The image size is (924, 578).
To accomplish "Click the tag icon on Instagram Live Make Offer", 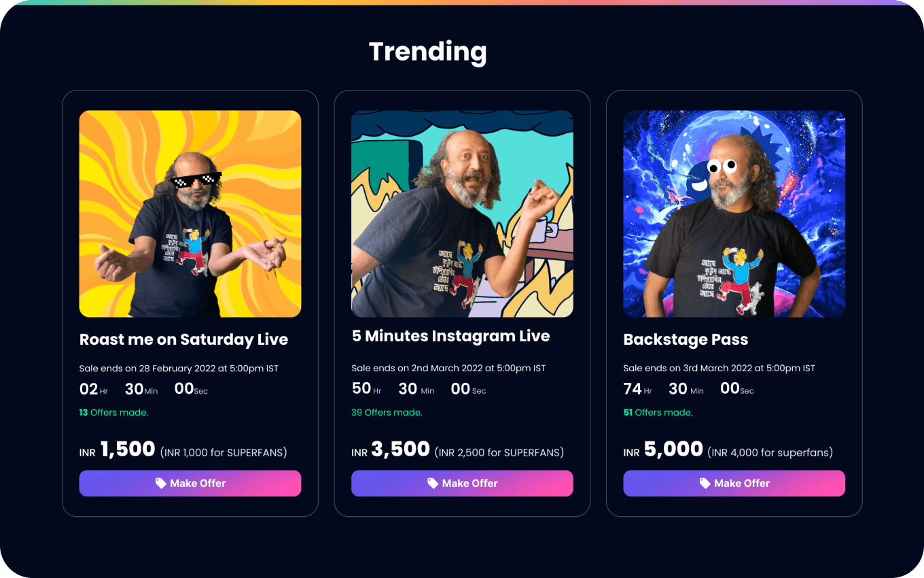I will click(433, 483).
